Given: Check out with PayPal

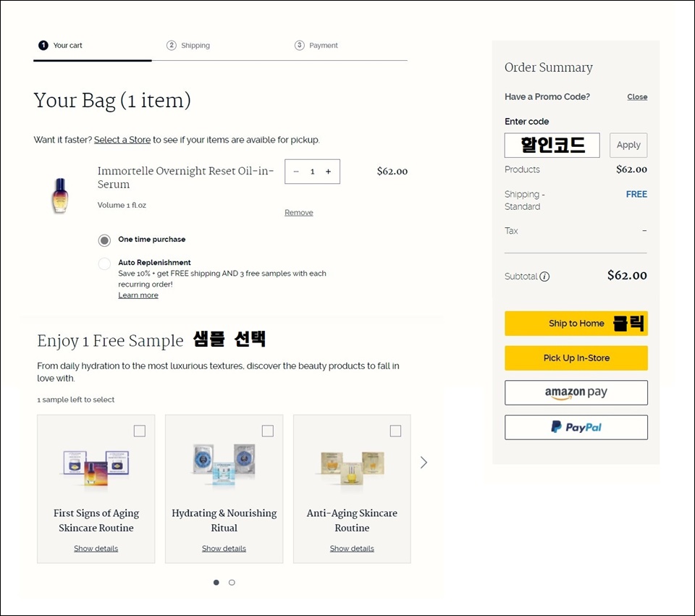Looking at the screenshot, I should point(576,427).
